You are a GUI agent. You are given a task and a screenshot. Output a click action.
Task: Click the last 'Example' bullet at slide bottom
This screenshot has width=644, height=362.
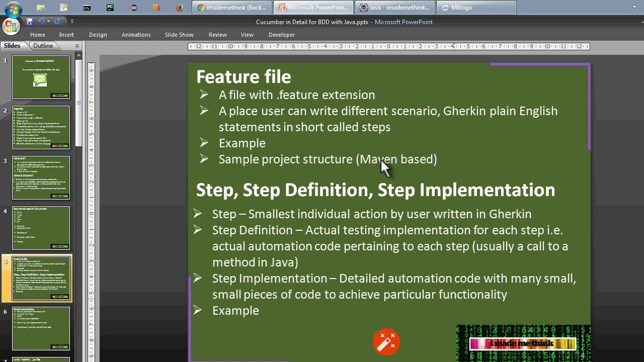point(235,310)
